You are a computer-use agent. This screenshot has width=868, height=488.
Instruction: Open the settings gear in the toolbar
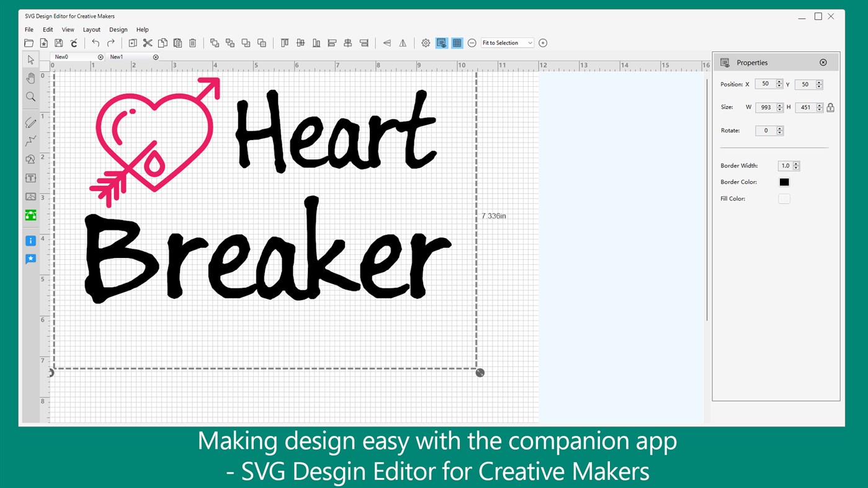tap(426, 43)
